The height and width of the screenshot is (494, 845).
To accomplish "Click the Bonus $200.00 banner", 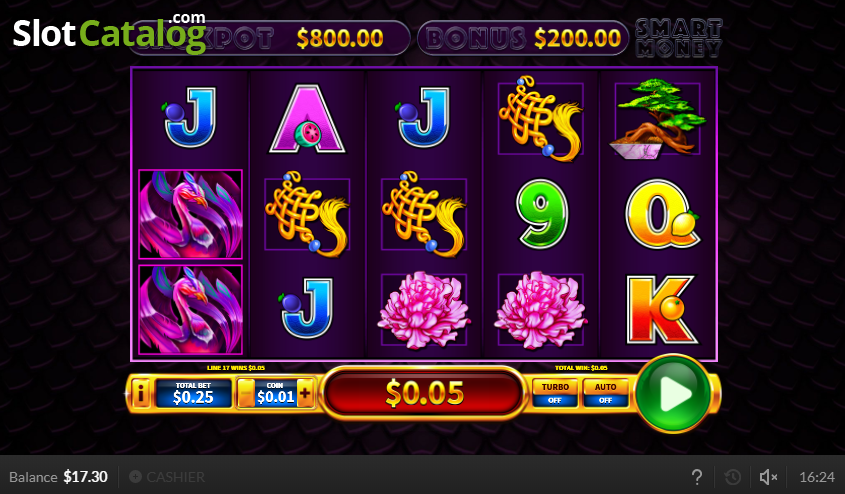I will click(x=523, y=38).
